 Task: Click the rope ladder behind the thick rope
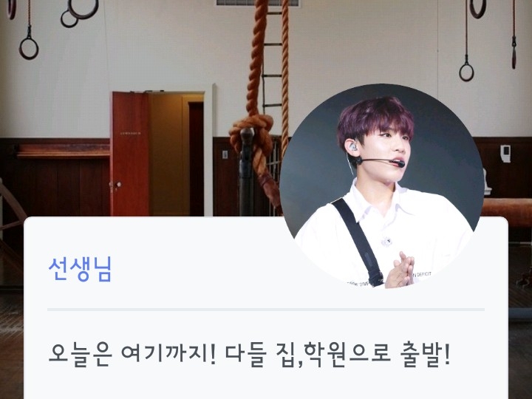coord(273,58)
